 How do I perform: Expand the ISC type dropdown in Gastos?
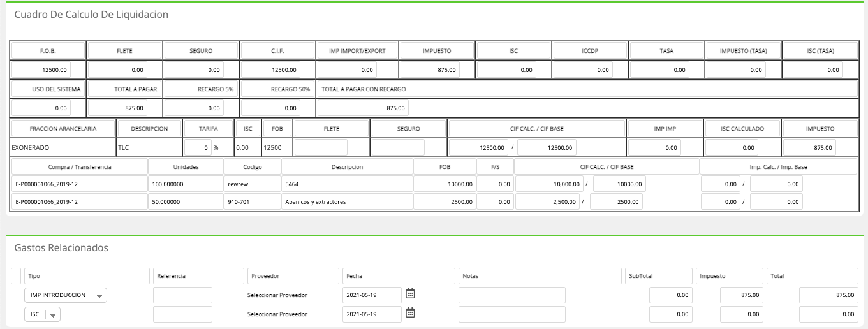42,314
